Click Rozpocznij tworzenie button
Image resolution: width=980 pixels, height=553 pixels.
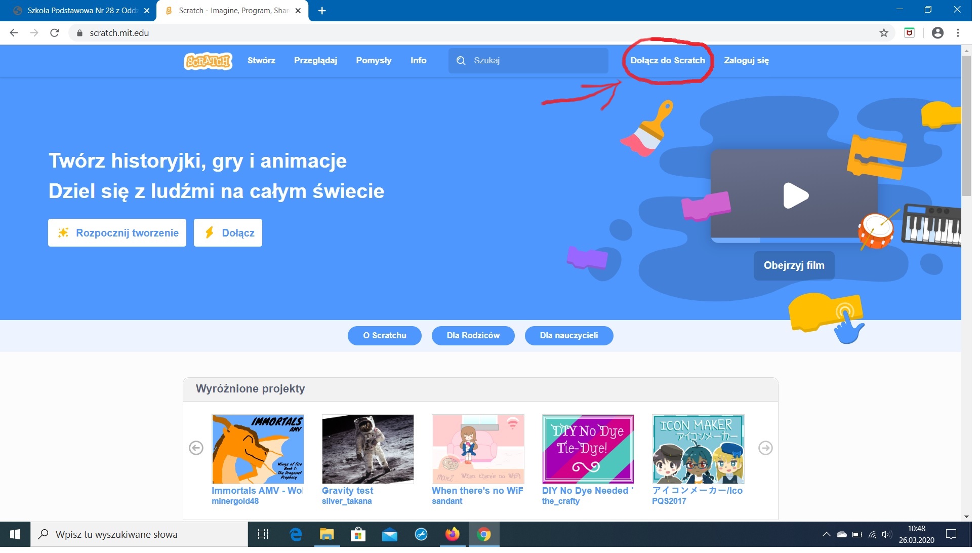(x=117, y=232)
